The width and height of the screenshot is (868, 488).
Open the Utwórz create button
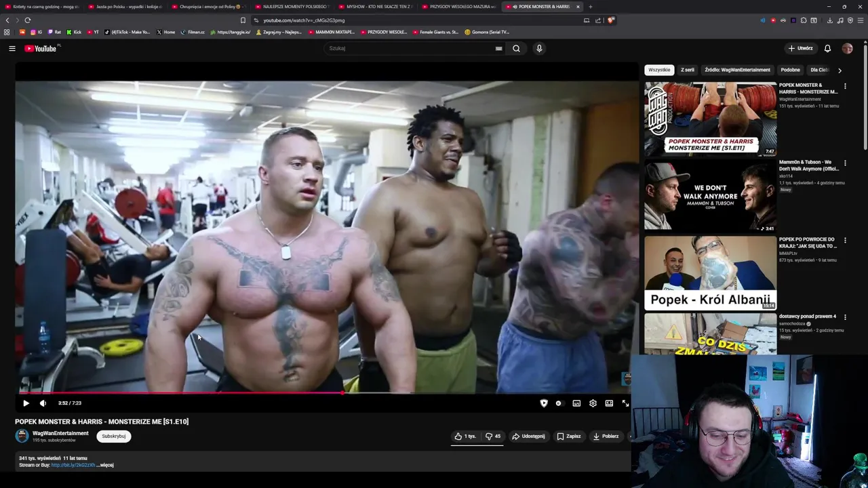coord(801,48)
